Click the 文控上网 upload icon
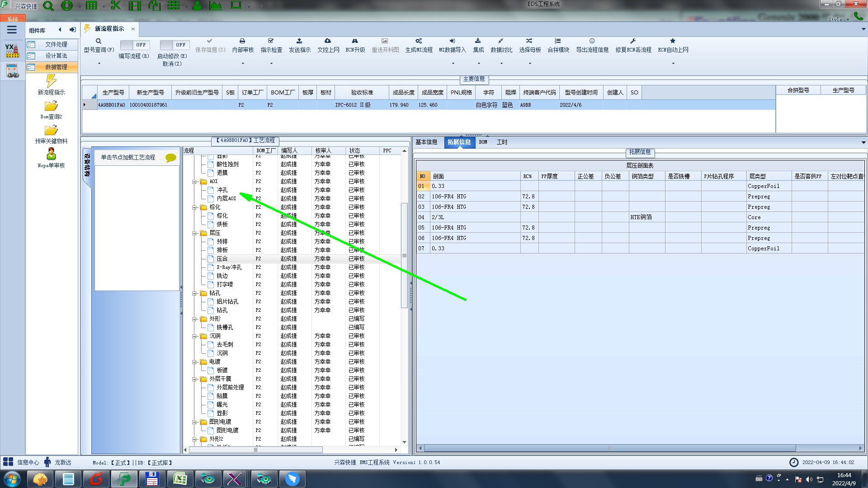Screen dimensions: 868x488 tap(328, 41)
